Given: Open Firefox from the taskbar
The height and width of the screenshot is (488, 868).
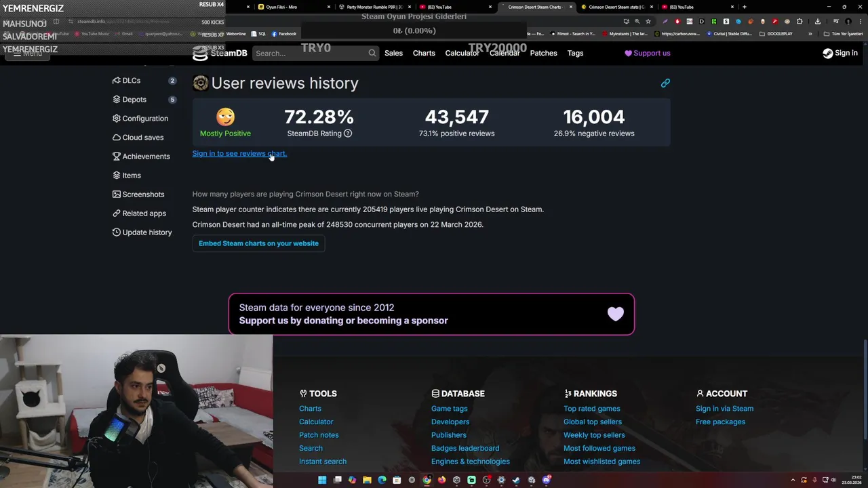Looking at the screenshot, I should (441, 480).
